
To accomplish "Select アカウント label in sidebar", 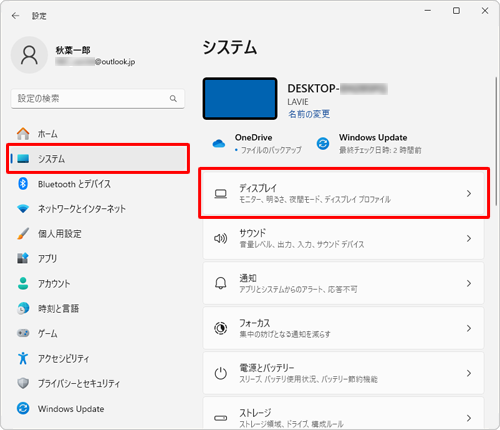I will (x=54, y=284).
